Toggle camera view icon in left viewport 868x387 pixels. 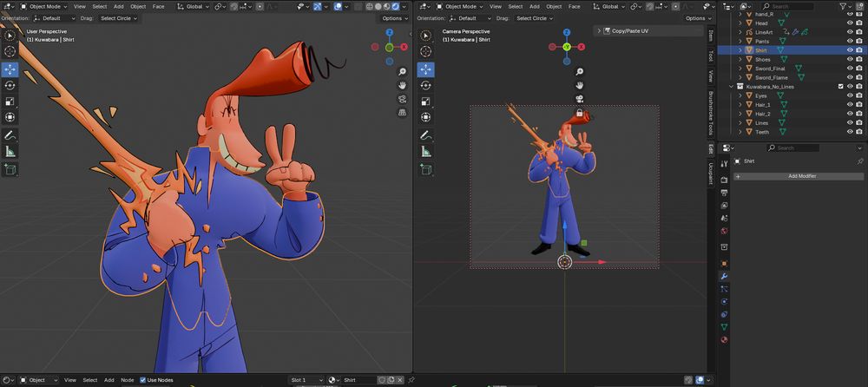(403, 99)
